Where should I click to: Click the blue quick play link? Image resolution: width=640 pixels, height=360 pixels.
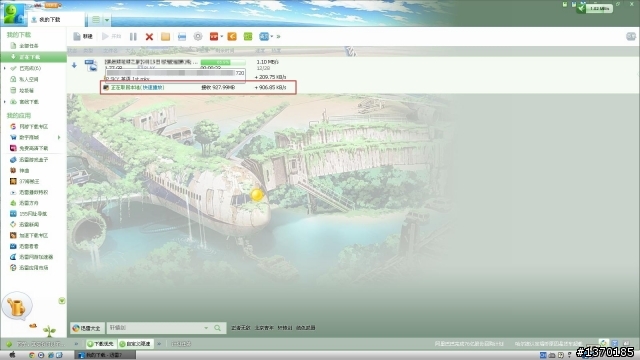tap(153, 87)
